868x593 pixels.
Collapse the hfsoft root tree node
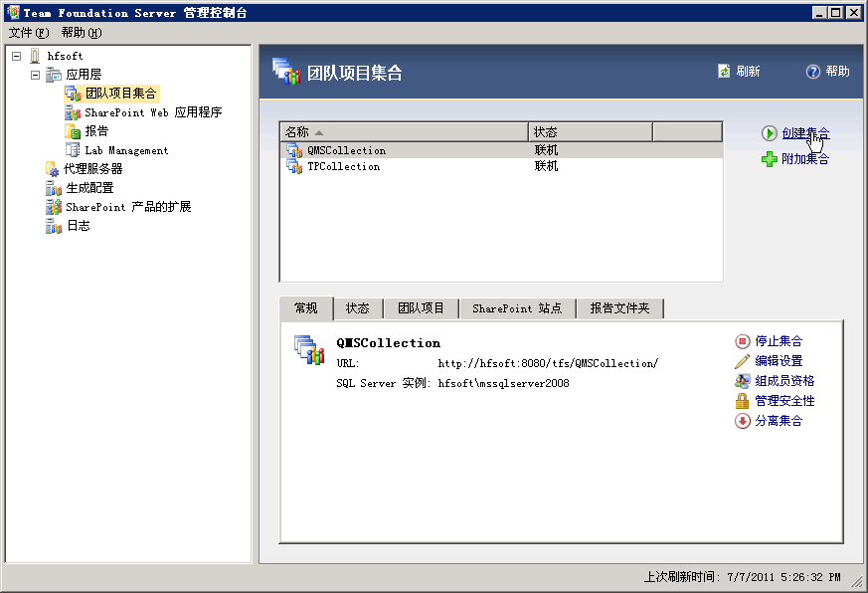click(x=17, y=56)
